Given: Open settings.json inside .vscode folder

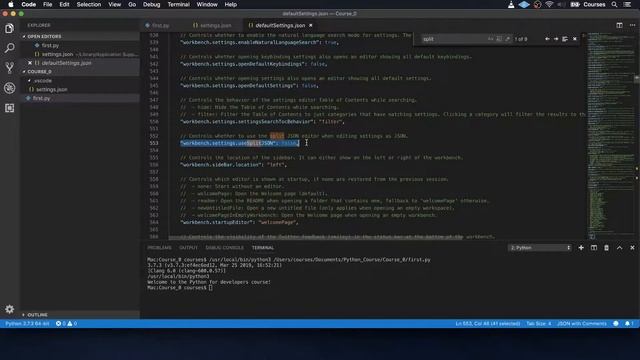Looking at the screenshot, I should click(51, 89).
